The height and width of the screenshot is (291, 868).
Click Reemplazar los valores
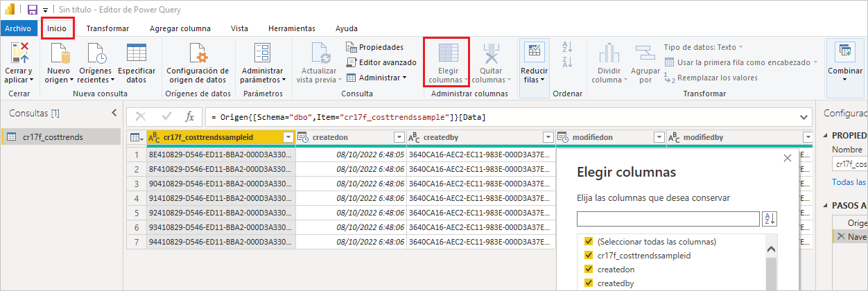click(711, 78)
